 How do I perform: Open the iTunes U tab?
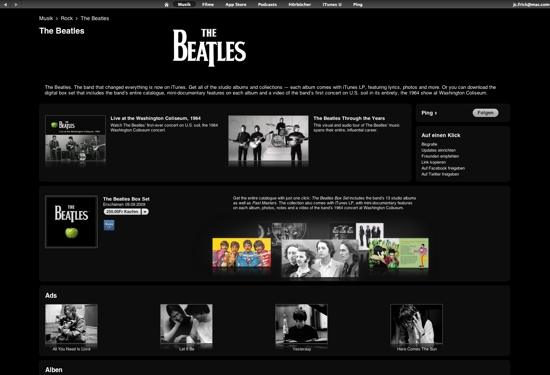tap(332, 5)
